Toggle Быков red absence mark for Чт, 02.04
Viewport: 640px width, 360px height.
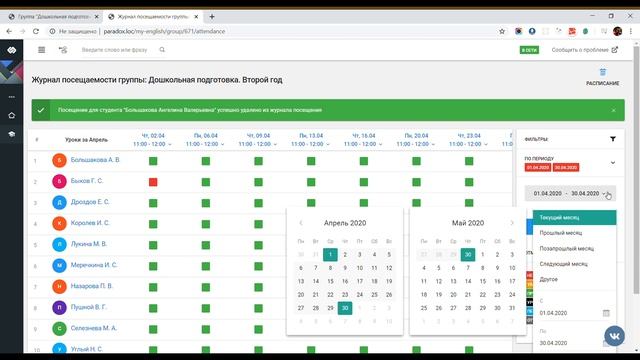[x=153, y=182]
